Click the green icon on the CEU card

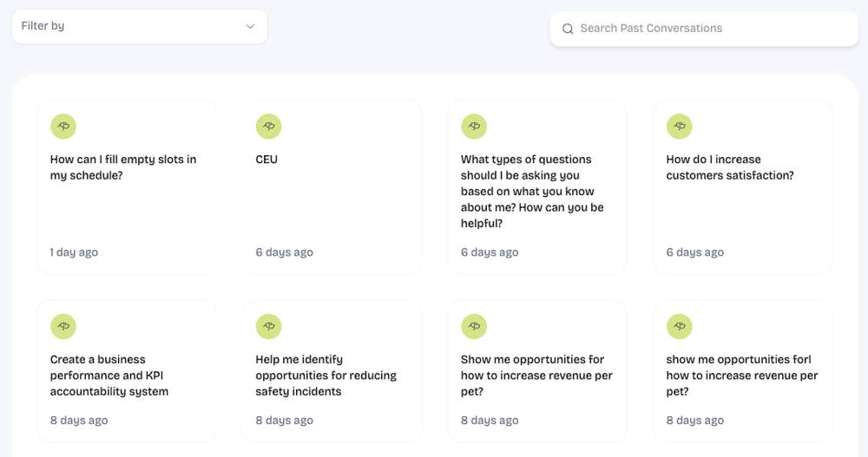coord(268,127)
